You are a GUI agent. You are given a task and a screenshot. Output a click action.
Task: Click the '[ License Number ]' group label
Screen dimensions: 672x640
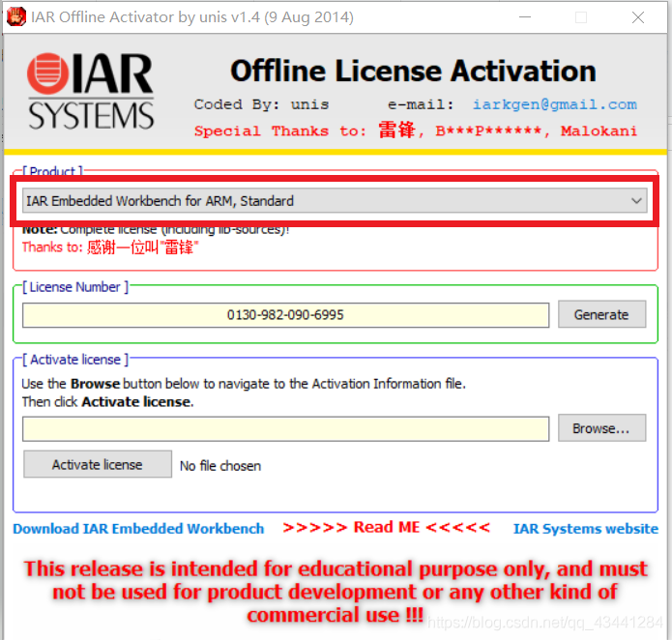[75, 287]
